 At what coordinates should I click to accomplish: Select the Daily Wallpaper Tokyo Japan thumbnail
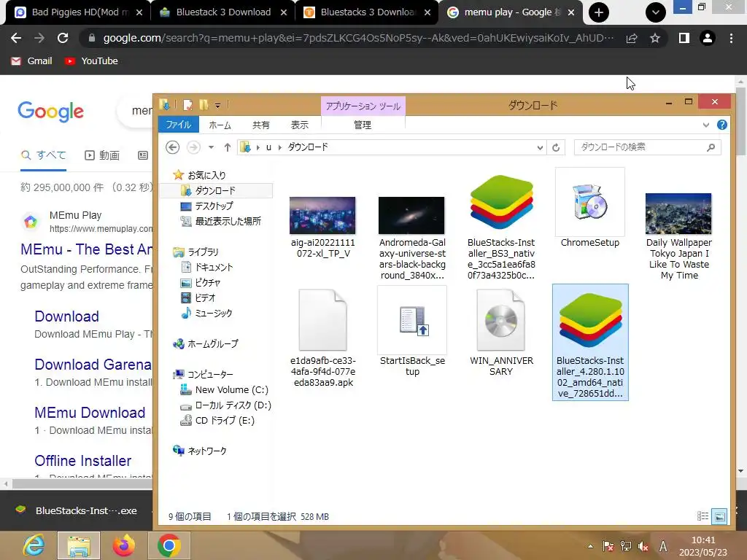678,214
